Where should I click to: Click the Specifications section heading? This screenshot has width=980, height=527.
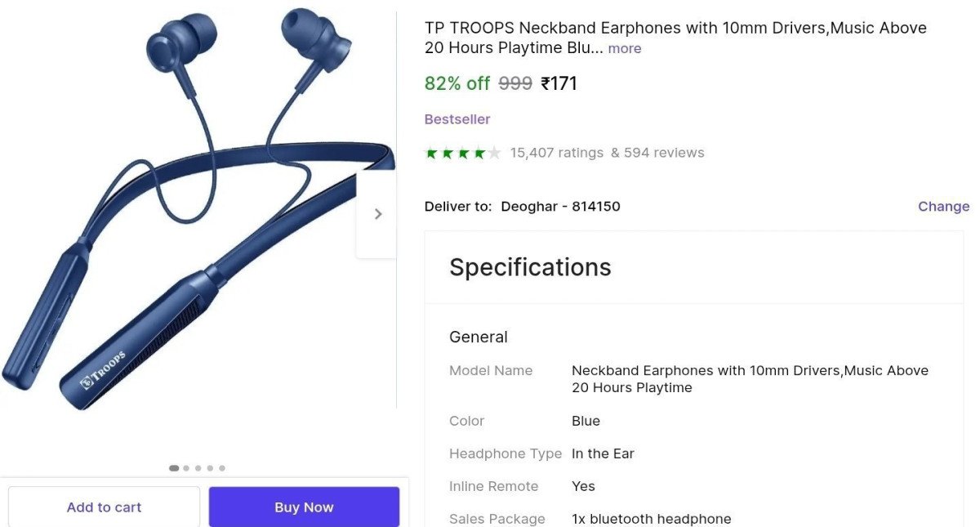click(x=530, y=267)
